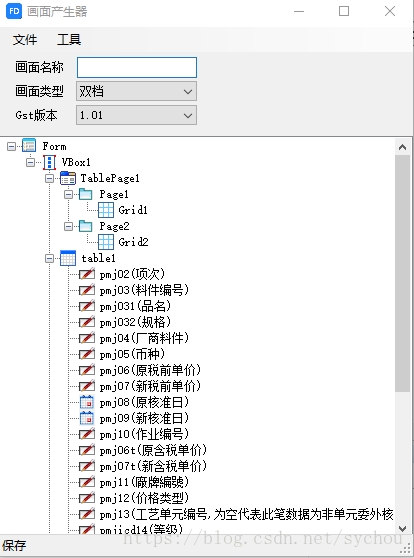Click the edit-field icon for pmj07t(新含税单价)
Viewport: 414px width, 558px height.
tap(87, 467)
